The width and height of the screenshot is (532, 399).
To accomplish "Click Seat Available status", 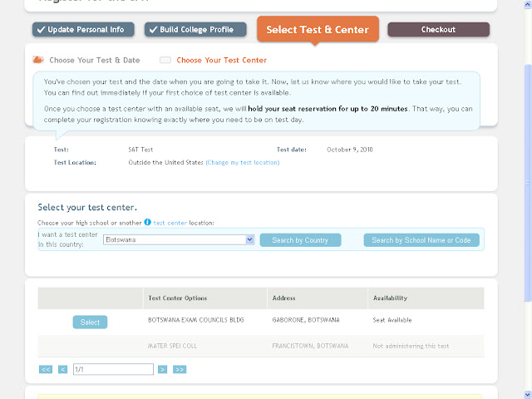I will click(392, 320).
